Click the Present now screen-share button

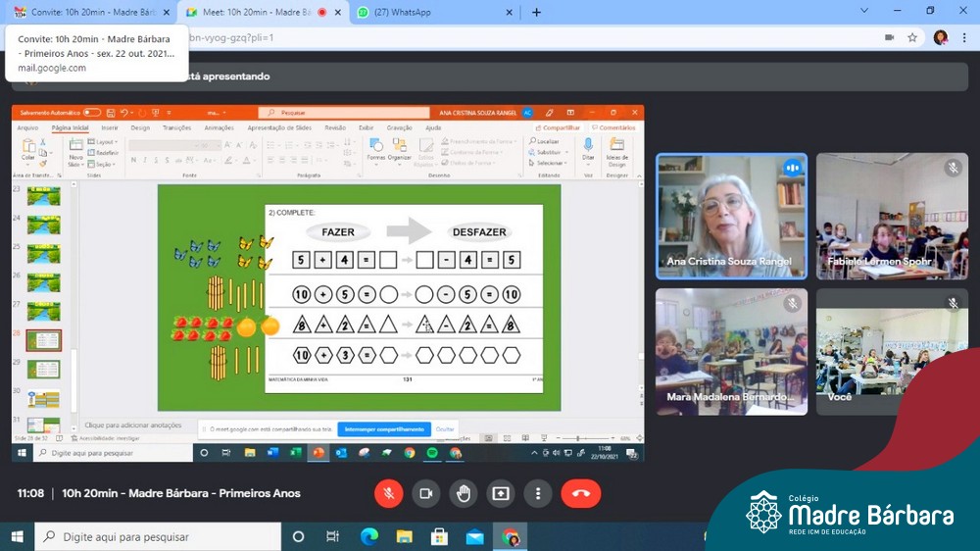click(501, 493)
